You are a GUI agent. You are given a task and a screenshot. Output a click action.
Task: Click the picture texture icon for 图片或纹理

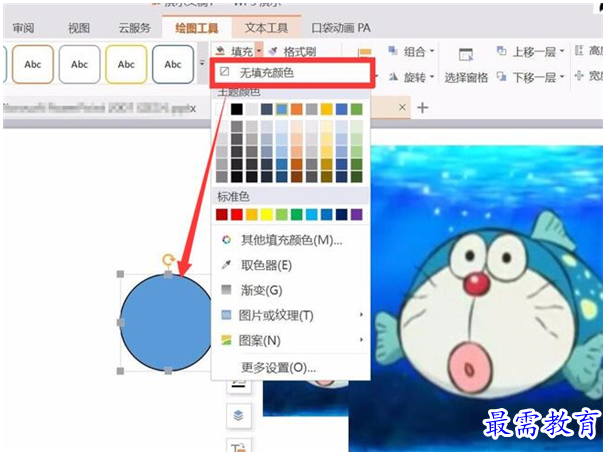pyautogui.click(x=226, y=314)
